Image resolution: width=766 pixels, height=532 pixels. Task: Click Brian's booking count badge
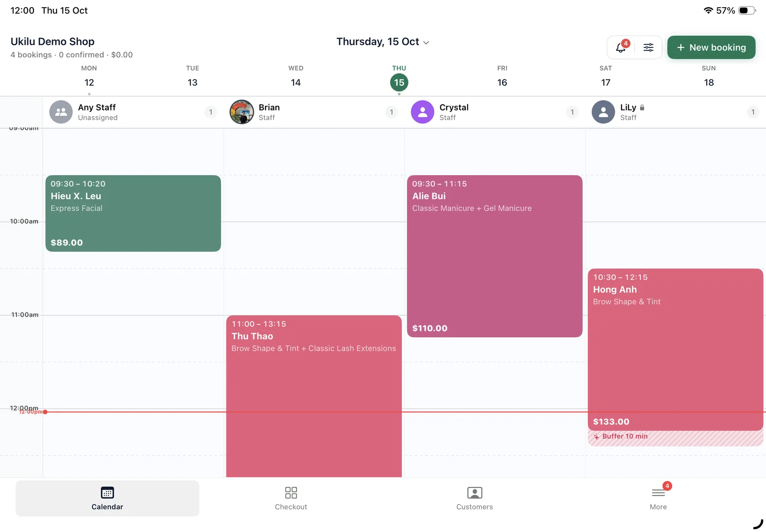(x=392, y=112)
